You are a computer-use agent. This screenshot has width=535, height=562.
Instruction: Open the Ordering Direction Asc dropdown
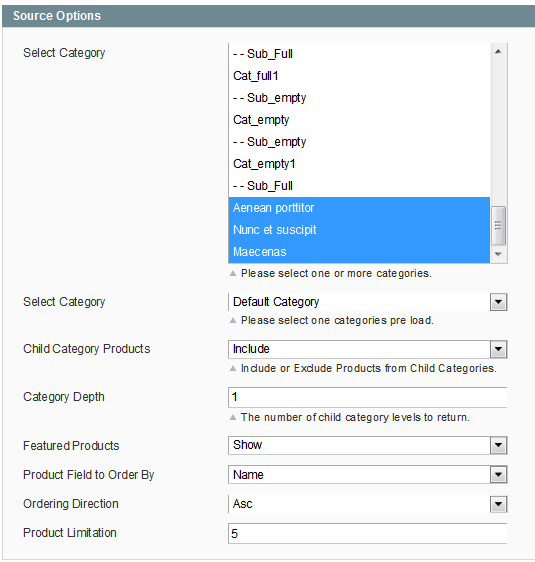(498, 504)
